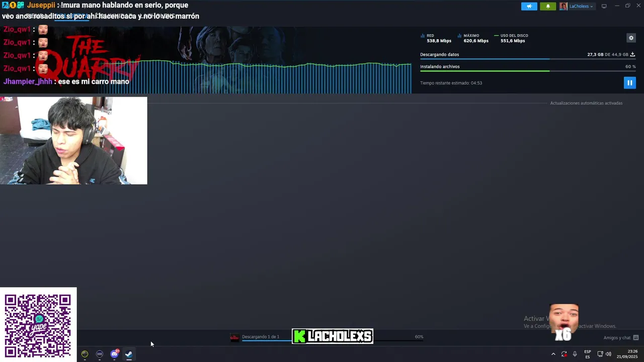Switch to Big Picture mode monitor icon
This screenshot has width=644, height=362.
[x=604, y=6]
